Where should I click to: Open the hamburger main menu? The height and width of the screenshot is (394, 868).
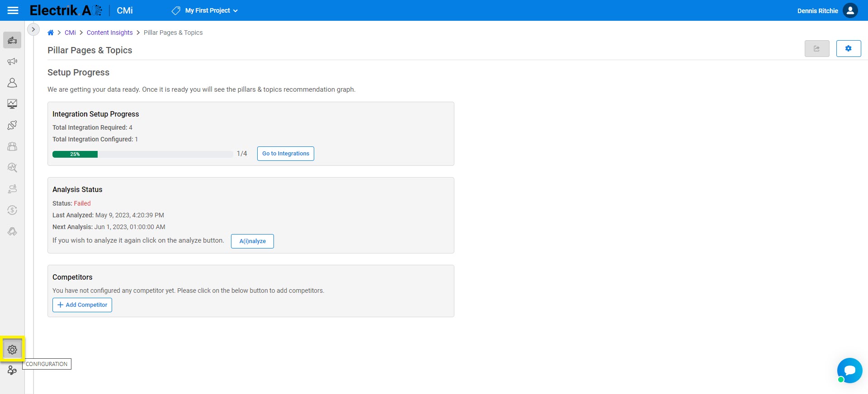pyautogui.click(x=13, y=10)
